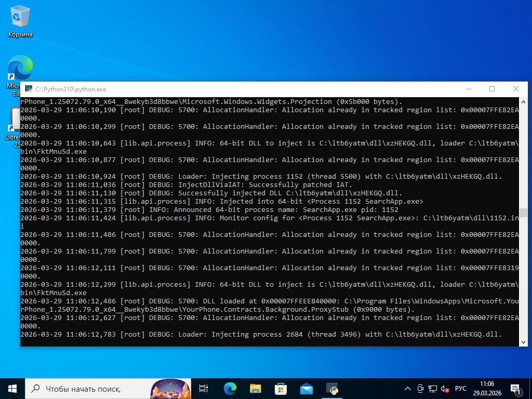Open the Recycle Bin desktop icon
532x399 pixels.
click(x=20, y=22)
